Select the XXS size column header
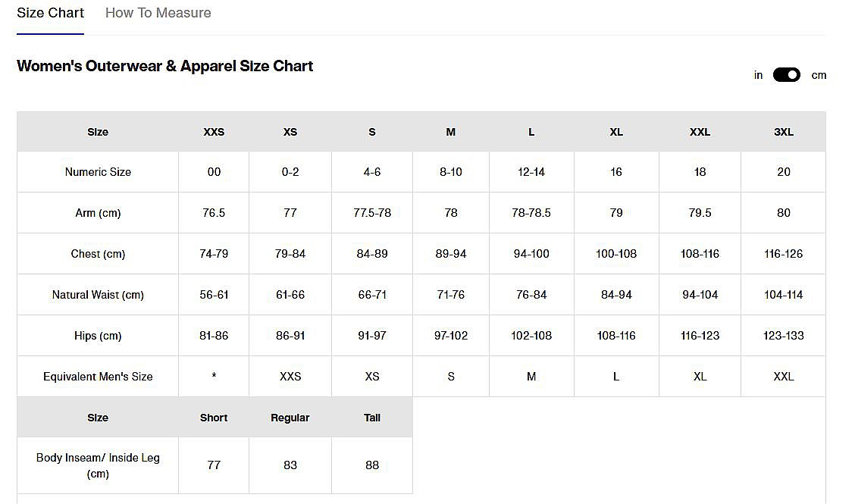 (x=214, y=132)
